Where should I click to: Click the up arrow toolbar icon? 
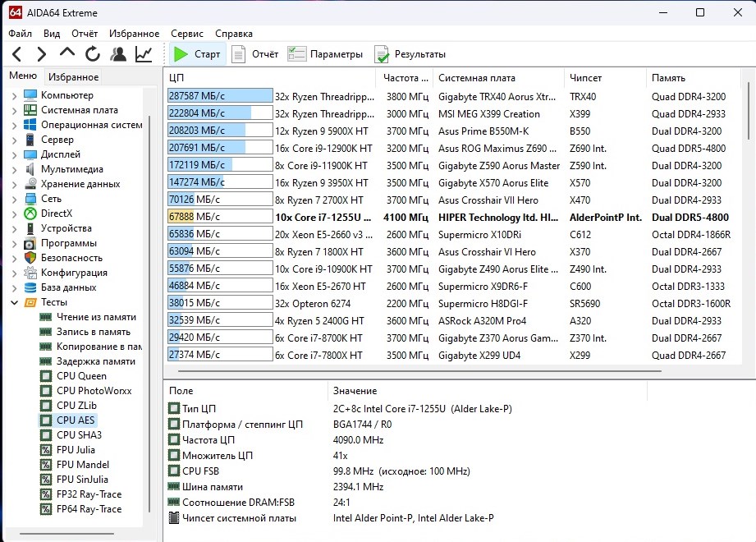[67, 54]
